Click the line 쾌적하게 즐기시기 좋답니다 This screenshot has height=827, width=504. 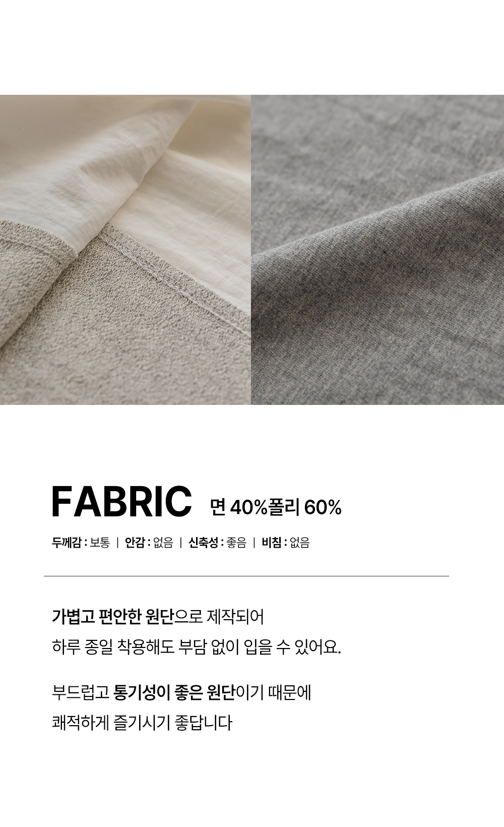tap(142, 723)
